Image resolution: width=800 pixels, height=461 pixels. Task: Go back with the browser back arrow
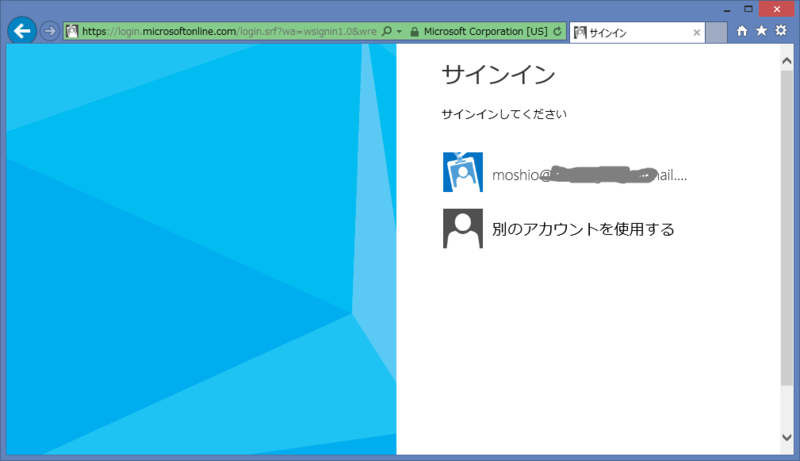(x=22, y=31)
